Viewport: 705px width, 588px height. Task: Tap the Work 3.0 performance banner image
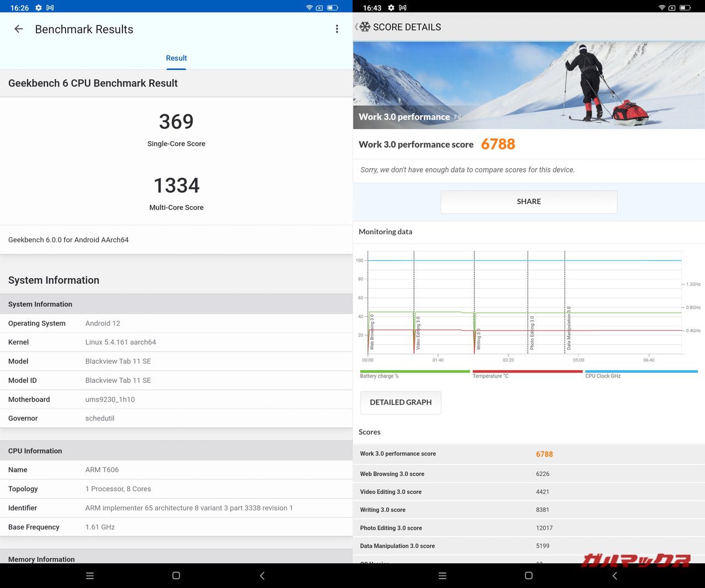click(529, 85)
